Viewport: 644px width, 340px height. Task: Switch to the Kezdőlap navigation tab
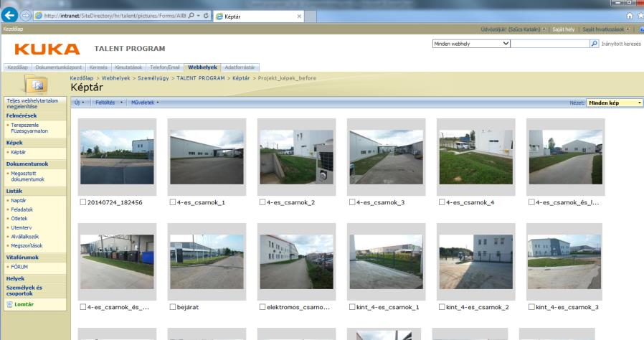pyautogui.click(x=18, y=67)
